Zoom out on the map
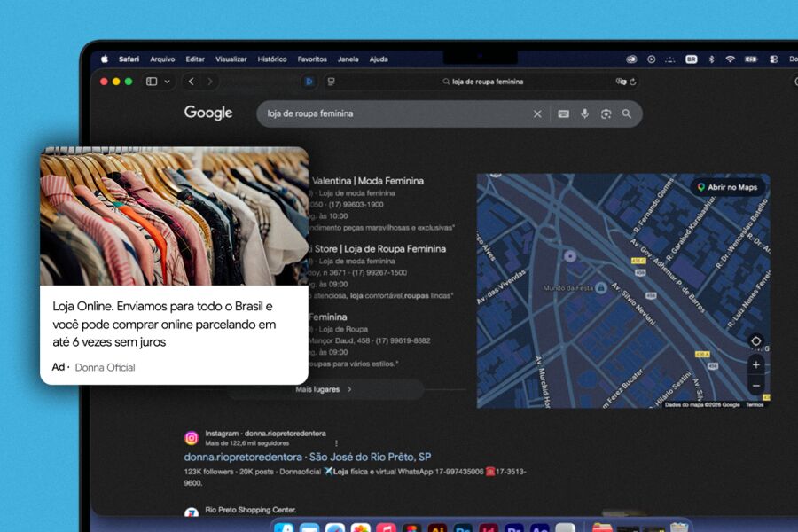Viewport: 798px width, 532px height. [755, 386]
